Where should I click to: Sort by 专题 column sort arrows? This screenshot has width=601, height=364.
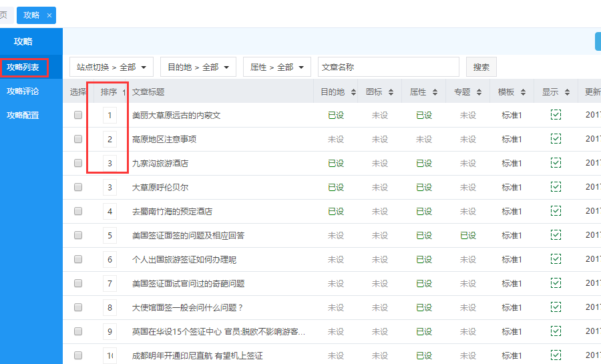tap(479, 92)
